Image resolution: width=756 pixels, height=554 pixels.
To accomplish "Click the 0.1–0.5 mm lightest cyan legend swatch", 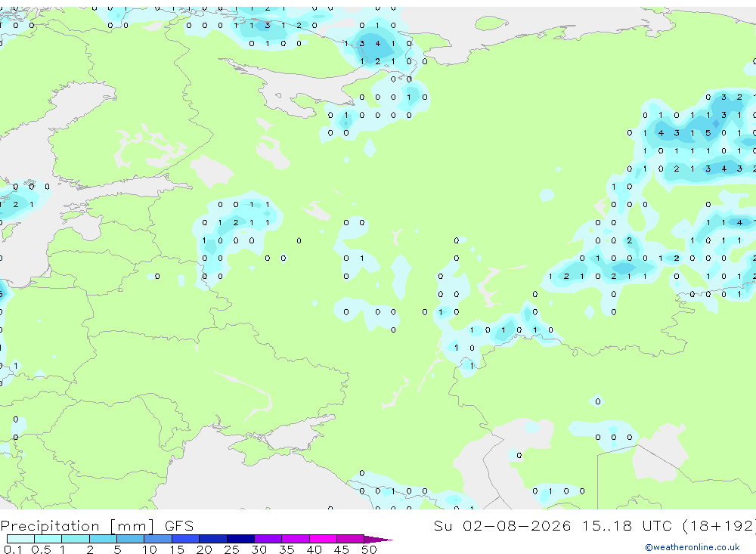I will pyautogui.click(x=20, y=539).
